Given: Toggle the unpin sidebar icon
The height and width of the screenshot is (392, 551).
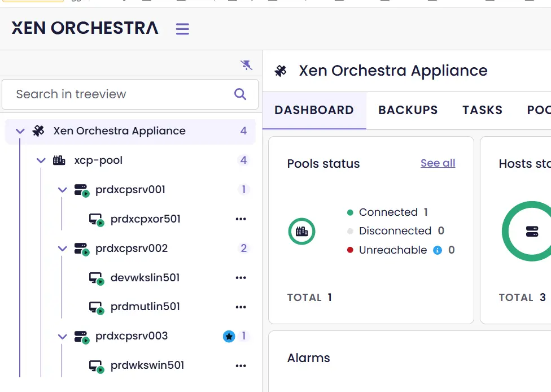Looking at the screenshot, I should click(x=246, y=64).
